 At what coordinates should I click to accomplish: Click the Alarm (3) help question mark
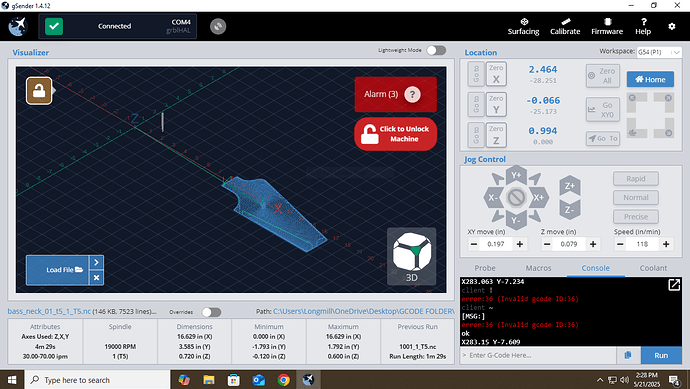click(412, 94)
